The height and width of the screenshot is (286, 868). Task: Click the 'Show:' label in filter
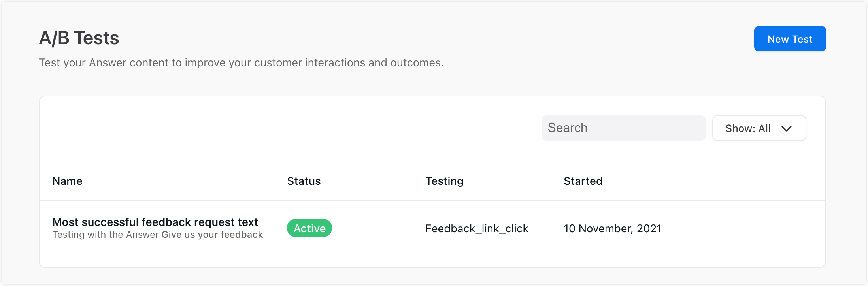(740, 128)
